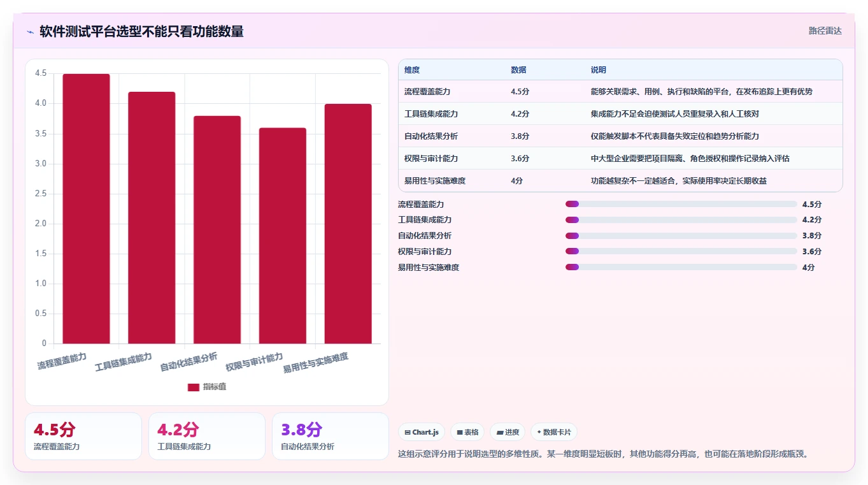The height and width of the screenshot is (485, 868).
Task: Click the 数据 column header
Action: [518, 70]
